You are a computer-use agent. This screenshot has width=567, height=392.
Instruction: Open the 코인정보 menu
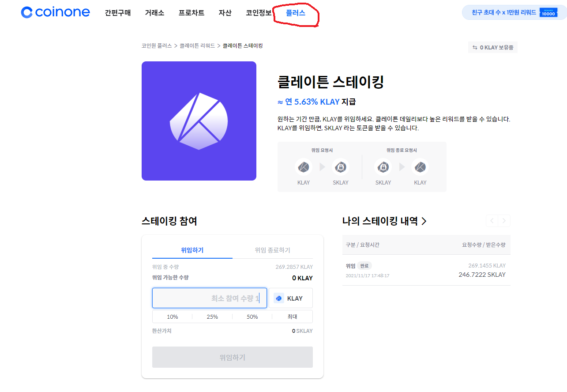[259, 13]
